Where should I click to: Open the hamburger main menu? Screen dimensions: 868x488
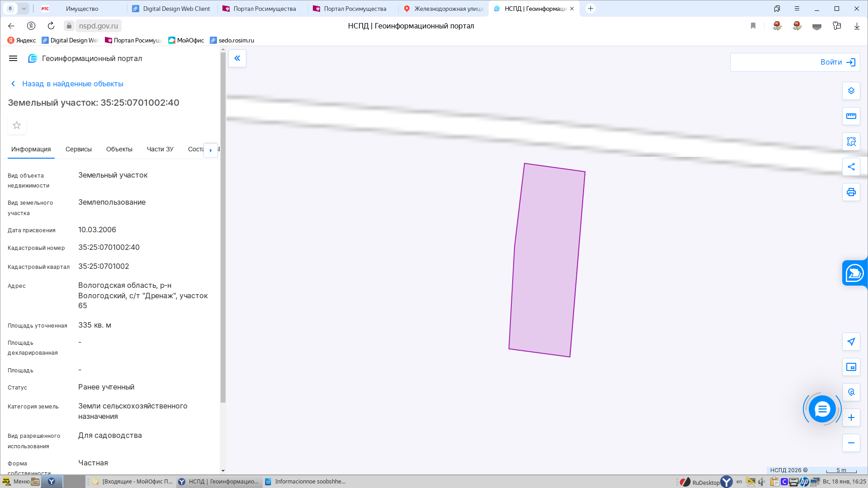tap(13, 58)
